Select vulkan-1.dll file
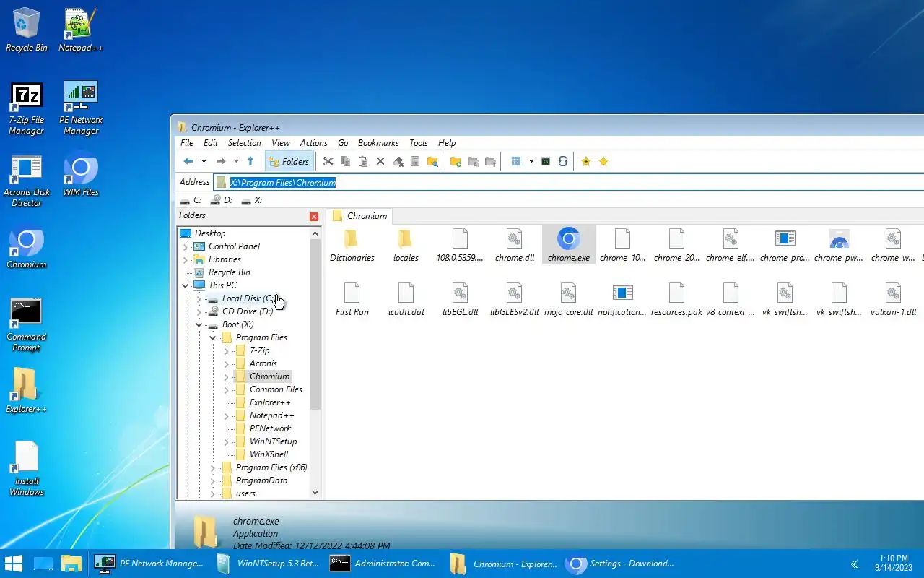 [x=893, y=299]
